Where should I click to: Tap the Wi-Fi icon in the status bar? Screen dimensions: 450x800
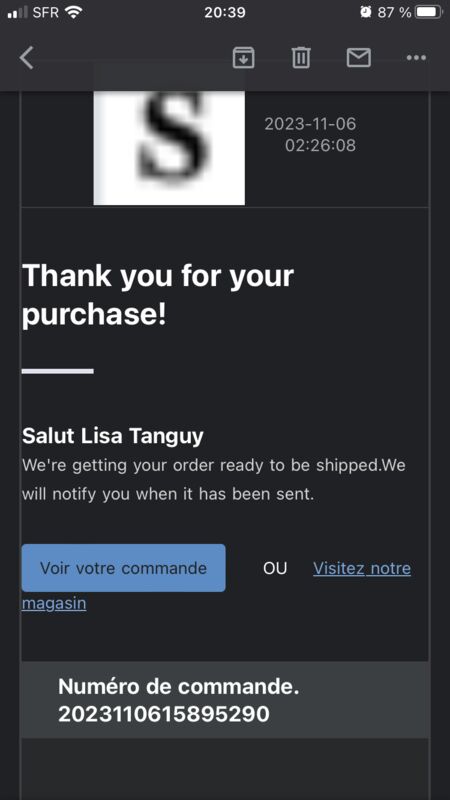click(73, 13)
